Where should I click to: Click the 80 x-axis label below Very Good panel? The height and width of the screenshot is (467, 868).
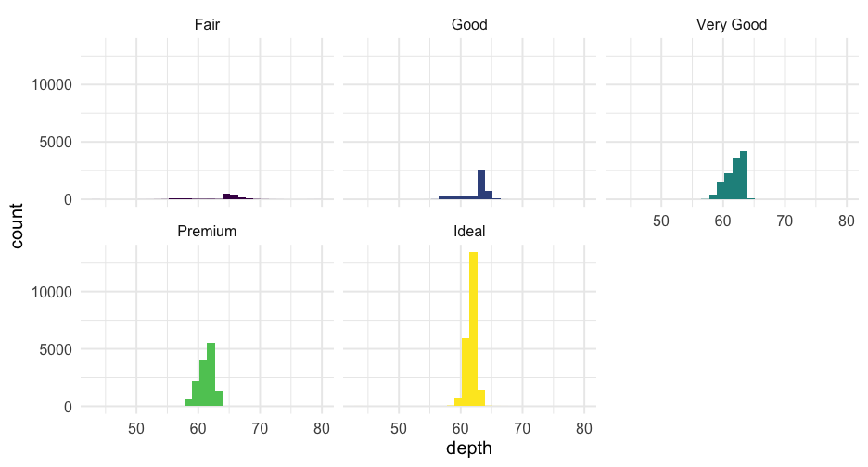846,221
